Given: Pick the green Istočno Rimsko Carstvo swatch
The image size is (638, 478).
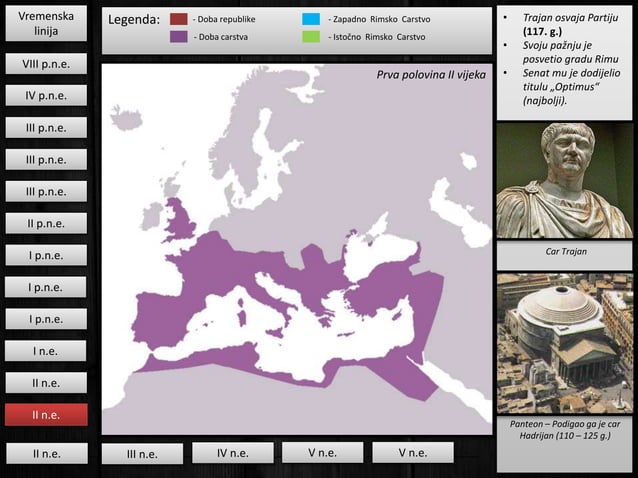Looking at the screenshot, I should [x=310, y=37].
